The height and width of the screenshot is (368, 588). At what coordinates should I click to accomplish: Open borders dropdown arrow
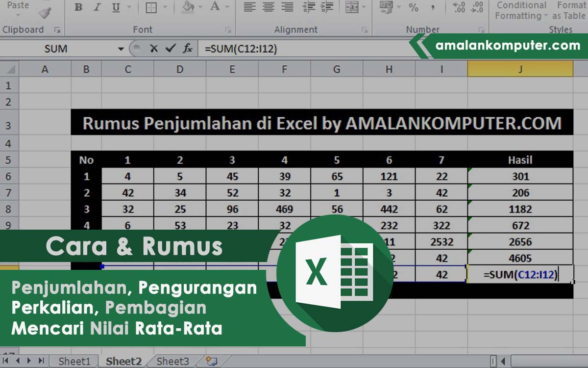point(166,7)
